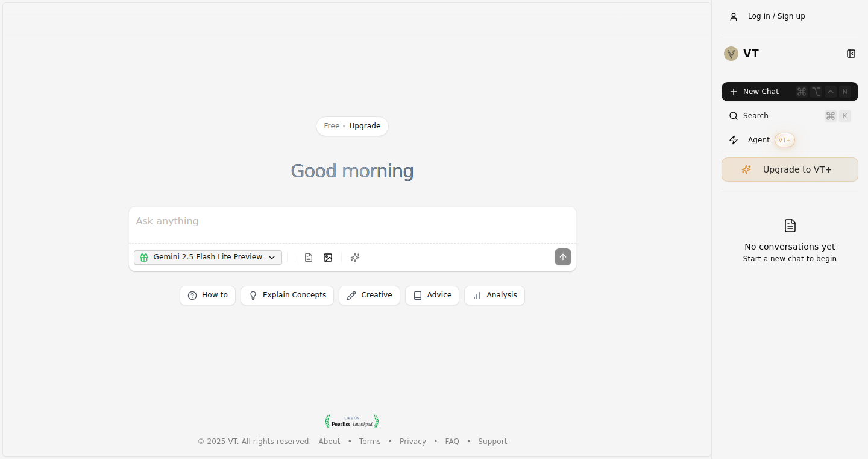Click the sparkle enhance prompt icon
This screenshot has width=868, height=459.
pyautogui.click(x=355, y=258)
